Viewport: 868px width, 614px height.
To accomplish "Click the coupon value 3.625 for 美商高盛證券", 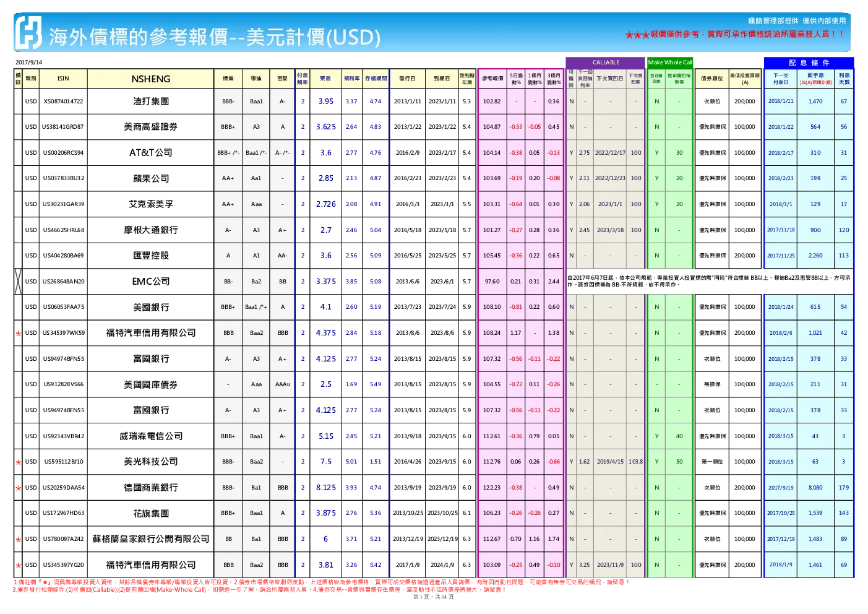I will (325, 127).
